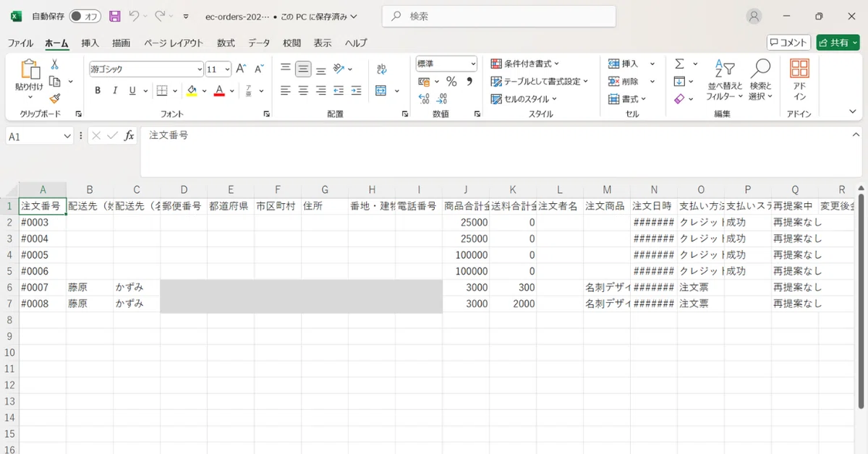The width and height of the screenshot is (868, 454).
Task: Switch to the ページ レイアウト tab
Action: [174, 43]
